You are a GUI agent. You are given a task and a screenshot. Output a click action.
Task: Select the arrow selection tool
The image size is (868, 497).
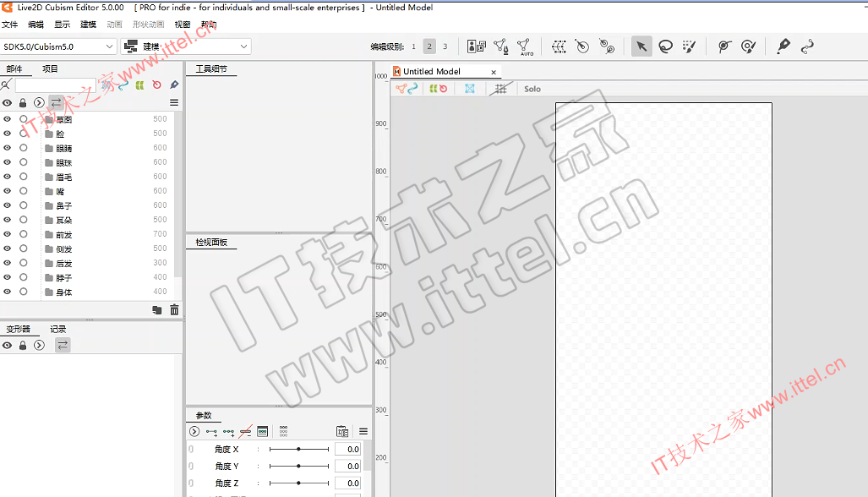click(641, 46)
